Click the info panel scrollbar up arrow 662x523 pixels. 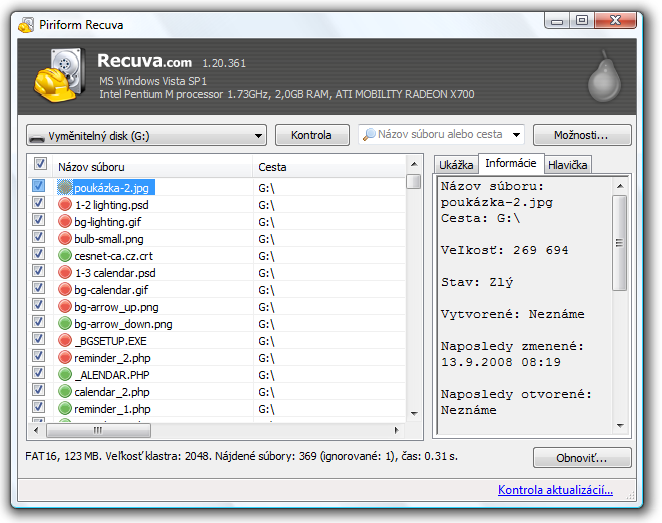click(620, 186)
